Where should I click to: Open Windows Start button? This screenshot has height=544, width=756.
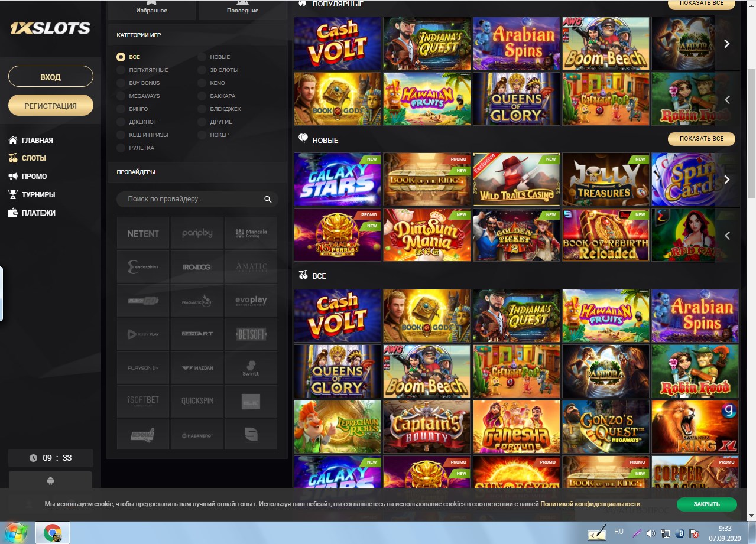pyautogui.click(x=16, y=533)
